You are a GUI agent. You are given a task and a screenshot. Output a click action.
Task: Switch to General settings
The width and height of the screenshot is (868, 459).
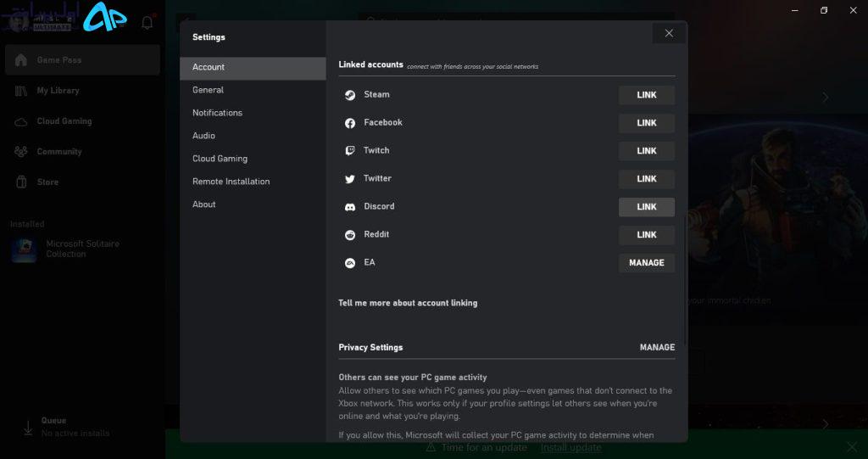point(253,90)
